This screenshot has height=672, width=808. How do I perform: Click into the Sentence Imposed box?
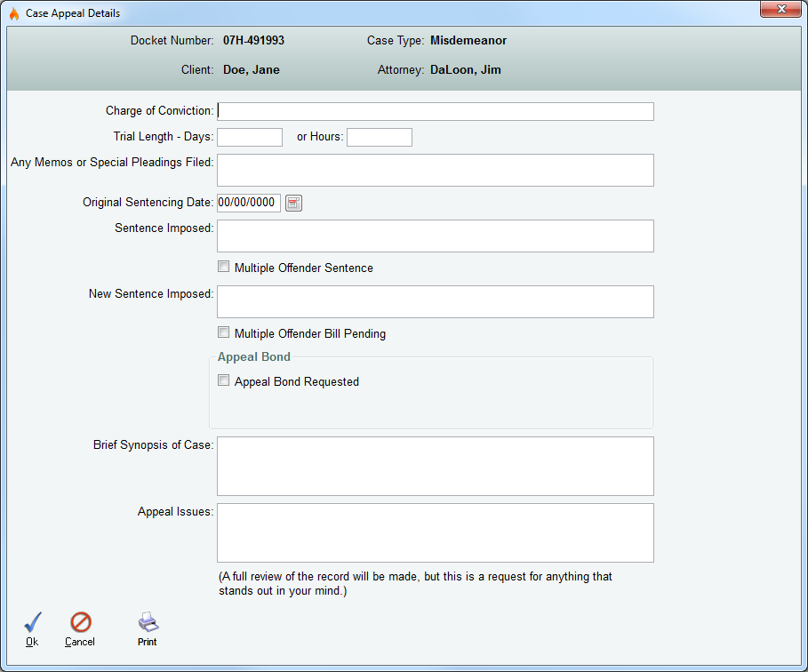click(436, 236)
